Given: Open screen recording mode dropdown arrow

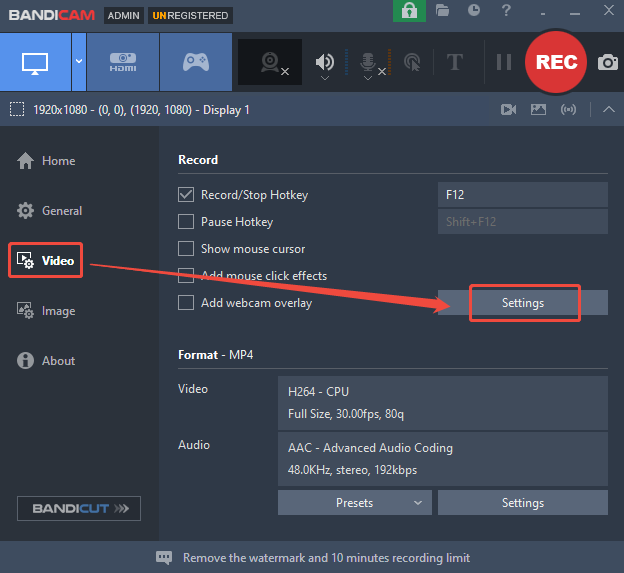Looking at the screenshot, I should tap(79, 62).
